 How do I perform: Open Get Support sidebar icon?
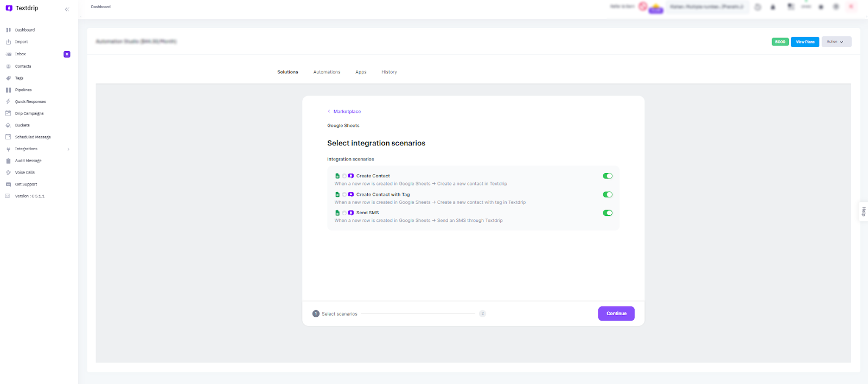coord(8,184)
